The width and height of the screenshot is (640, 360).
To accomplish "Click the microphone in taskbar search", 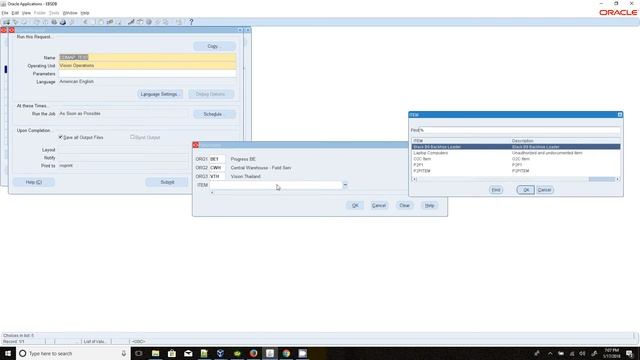I will tap(124, 353).
